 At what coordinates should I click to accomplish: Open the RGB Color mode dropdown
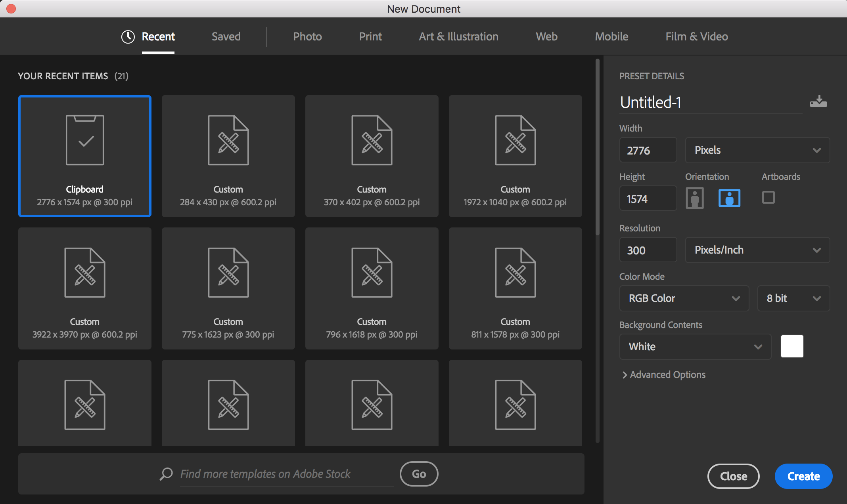point(684,298)
